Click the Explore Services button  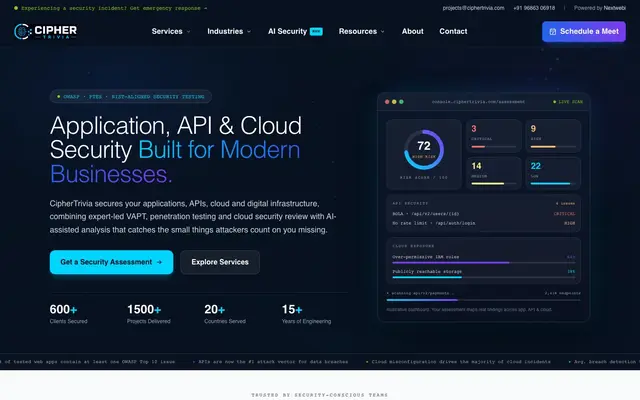(220, 262)
